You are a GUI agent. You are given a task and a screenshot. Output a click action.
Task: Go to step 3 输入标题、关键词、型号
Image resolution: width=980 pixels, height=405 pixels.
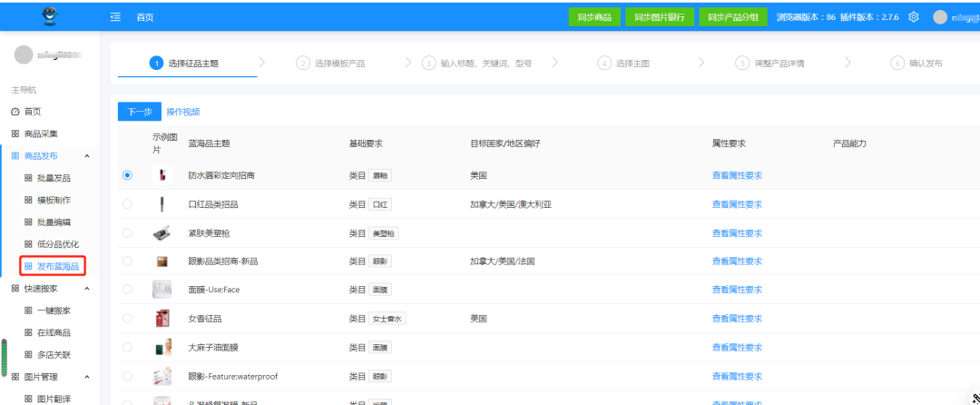click(477, 64)
